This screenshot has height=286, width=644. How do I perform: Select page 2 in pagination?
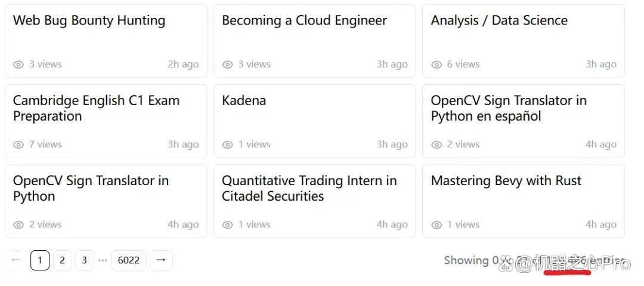coord(62,260)
